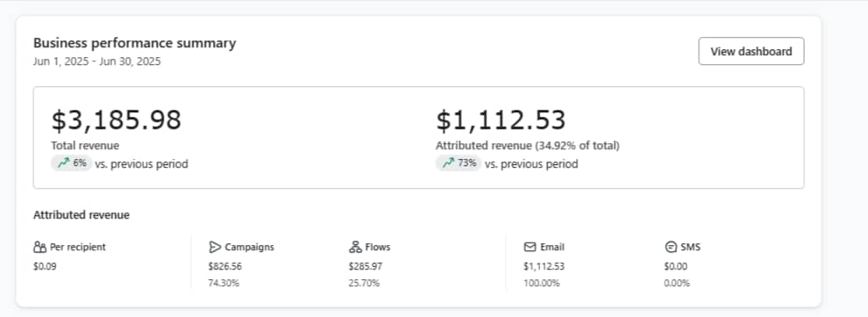Screen dimensions: 868x317
Task: Click the Total revenue label
Action: pyautogui.click(x=85, y=146)
